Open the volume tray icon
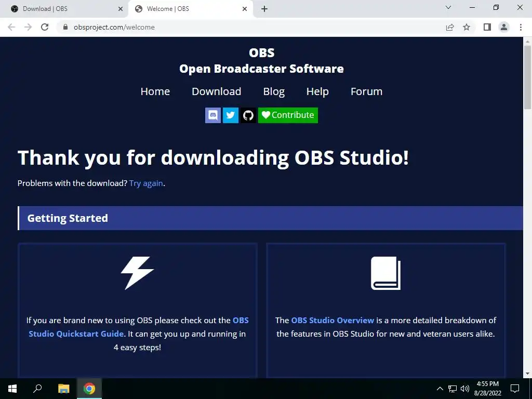This screenshot has height=399, width=532. (x=465, y=389)
